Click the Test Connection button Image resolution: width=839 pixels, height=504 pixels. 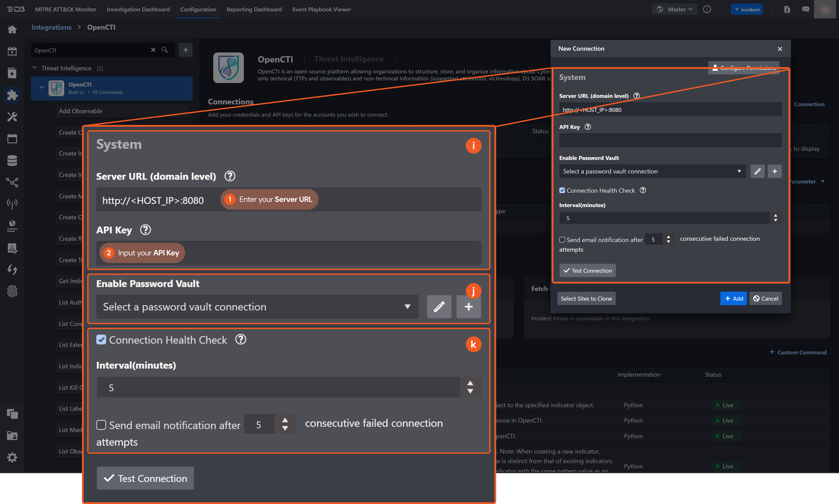(x=587, y=270)
